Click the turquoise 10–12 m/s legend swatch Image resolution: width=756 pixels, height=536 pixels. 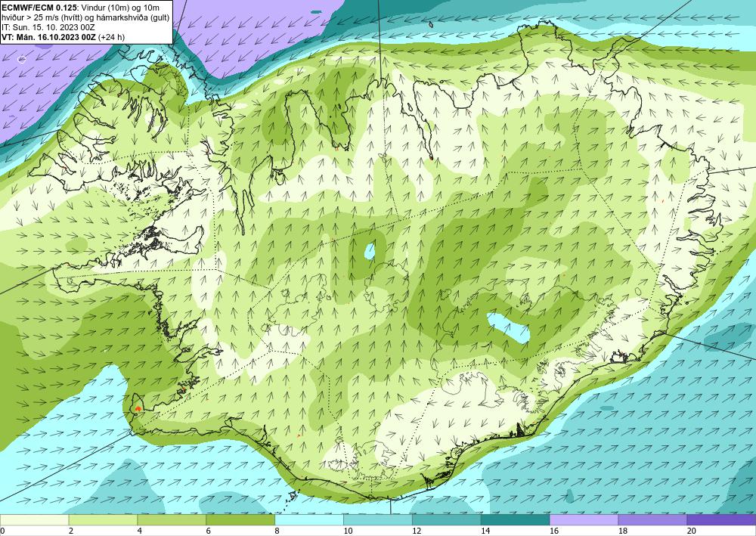coord(377,520)
